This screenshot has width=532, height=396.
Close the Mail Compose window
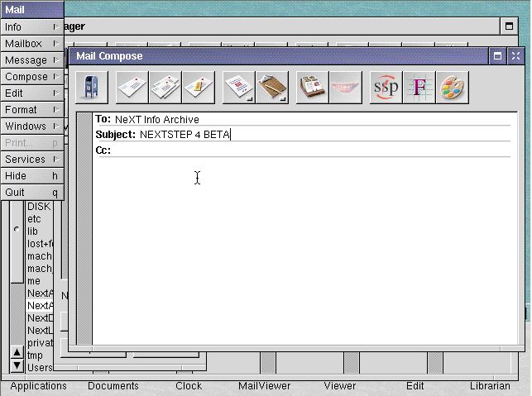coord(515,56)
